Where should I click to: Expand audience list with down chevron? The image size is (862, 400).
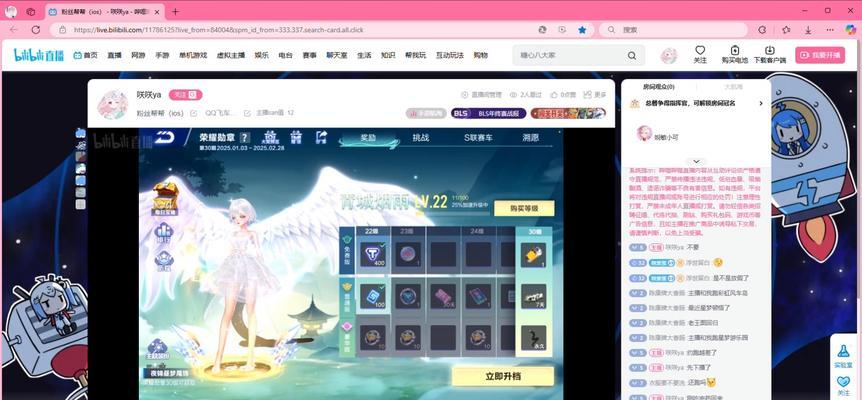click(696, 161)
